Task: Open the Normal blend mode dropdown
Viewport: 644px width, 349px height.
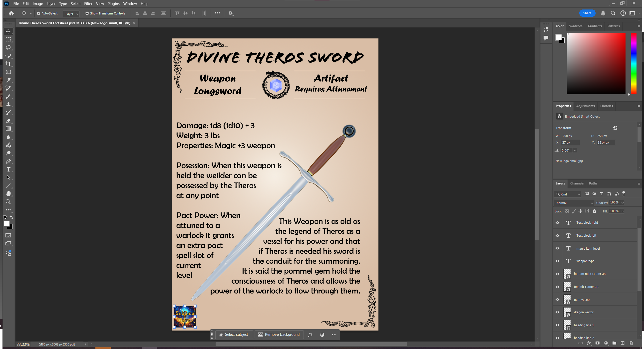Action: point(574,203)
